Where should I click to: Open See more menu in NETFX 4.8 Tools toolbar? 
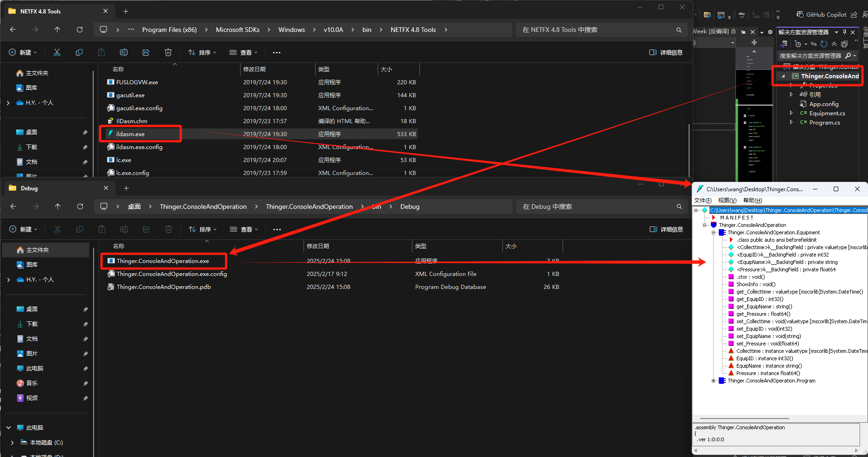click(277, 52)
